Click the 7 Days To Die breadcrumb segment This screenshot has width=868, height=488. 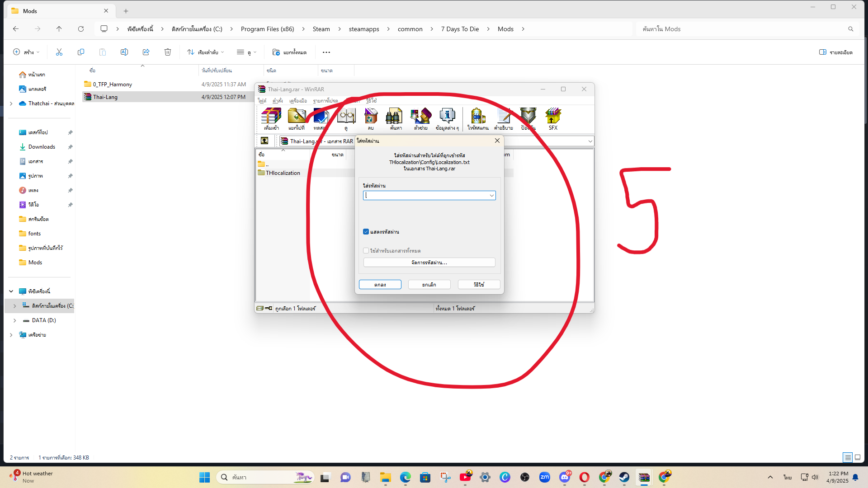click(x=460, y=29)
